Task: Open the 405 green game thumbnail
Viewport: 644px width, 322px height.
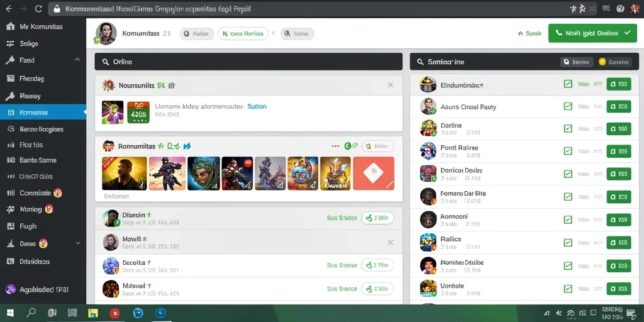Action: click(138, 113)
